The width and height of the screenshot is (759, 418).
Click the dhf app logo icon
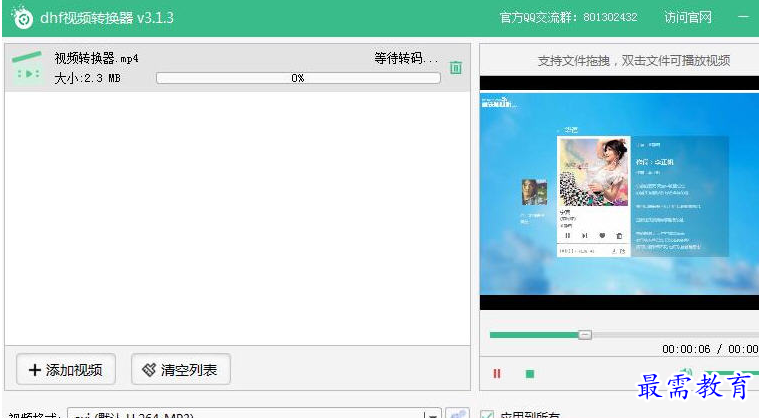click(21, 18)
